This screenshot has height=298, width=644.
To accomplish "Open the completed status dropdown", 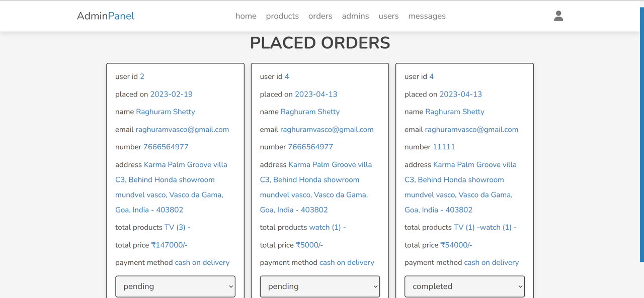I will [465, 286].
